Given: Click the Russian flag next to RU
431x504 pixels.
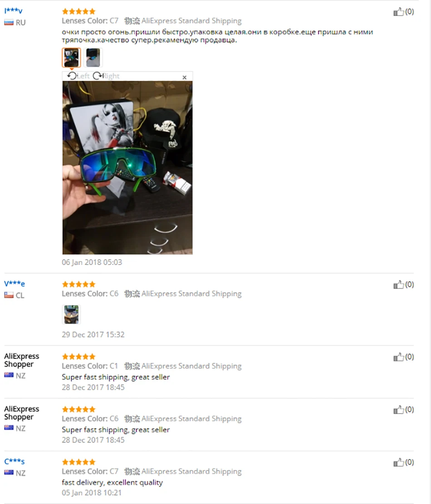Looking at the screenshot, I should [9, 23].
